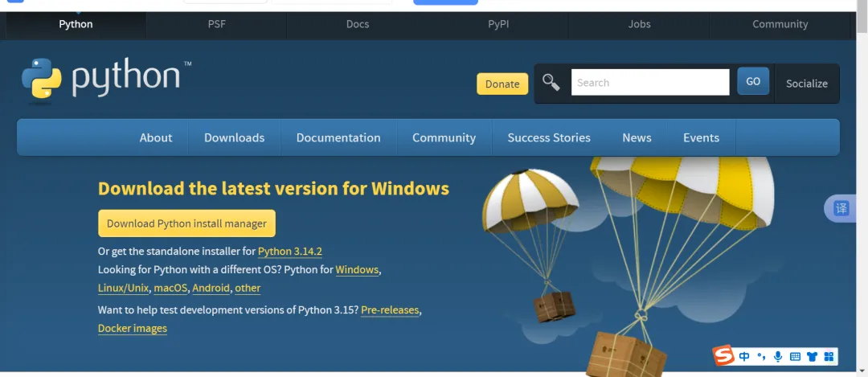Expand the Socialize menu
This screenshot has height=377, width=868.
coord(807,84)
